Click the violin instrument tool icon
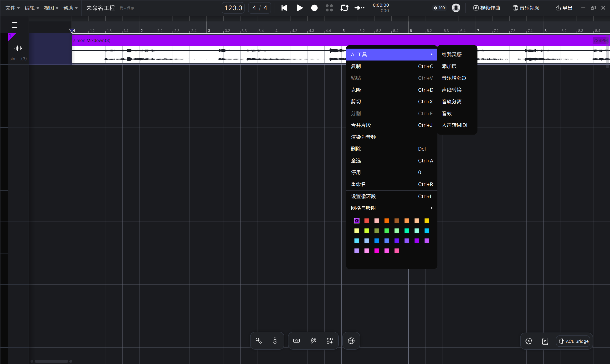 [275, 341]
